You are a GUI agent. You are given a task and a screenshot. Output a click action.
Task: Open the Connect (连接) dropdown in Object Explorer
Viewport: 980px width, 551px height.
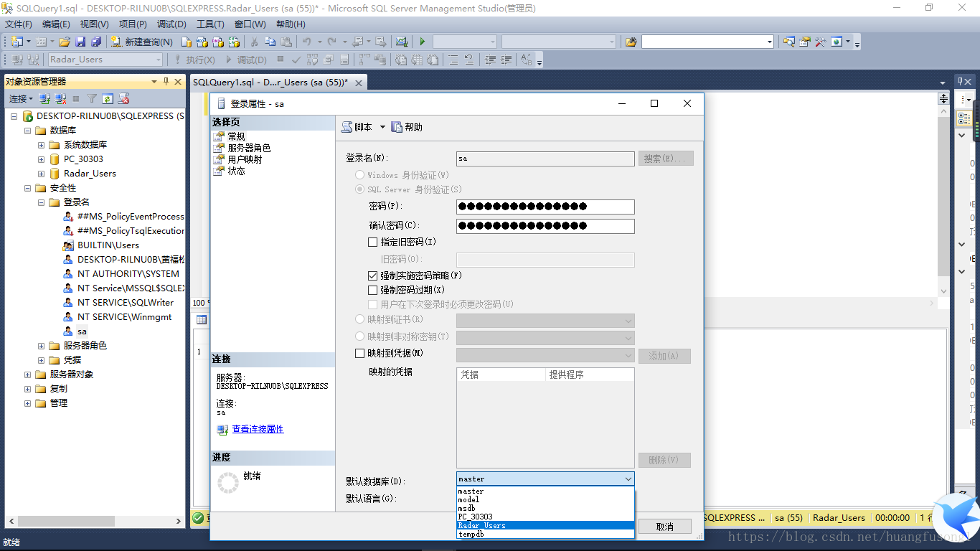[21, 98]
